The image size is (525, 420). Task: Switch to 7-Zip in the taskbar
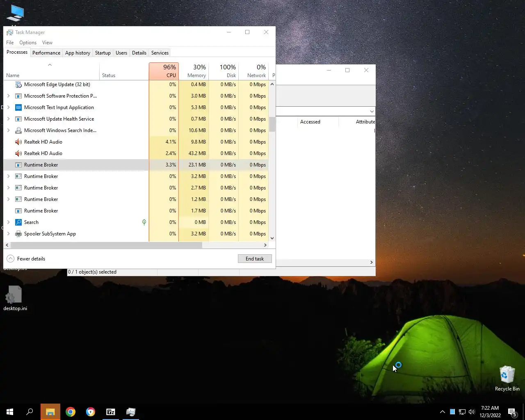(x=111, y=412)
